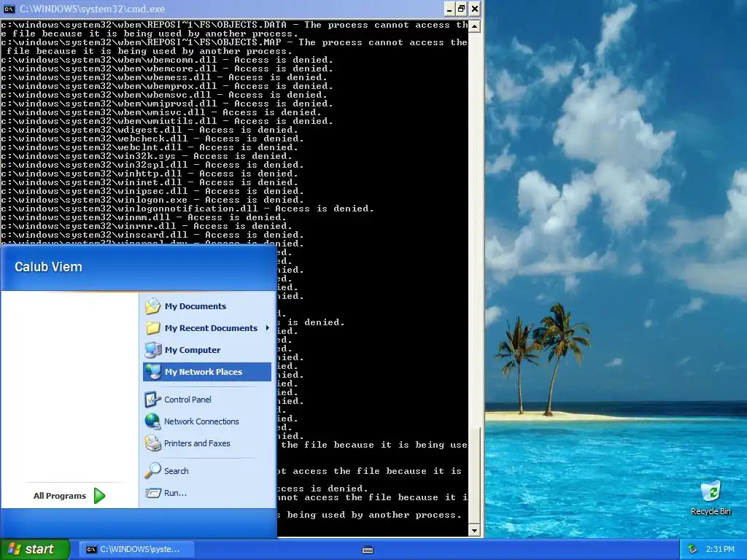Viewport: 747px width, 560px height.
Task: Click the Recycle Bin label text
Action: [711, 511]
